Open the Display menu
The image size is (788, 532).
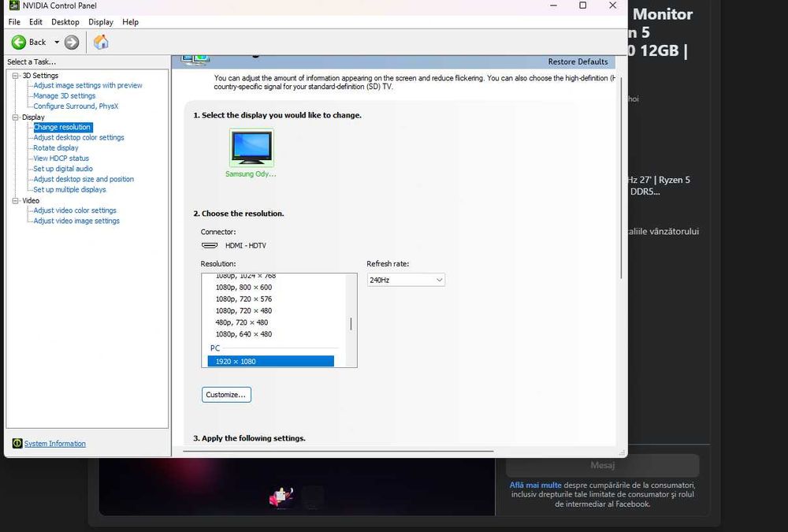click(101, 22)
